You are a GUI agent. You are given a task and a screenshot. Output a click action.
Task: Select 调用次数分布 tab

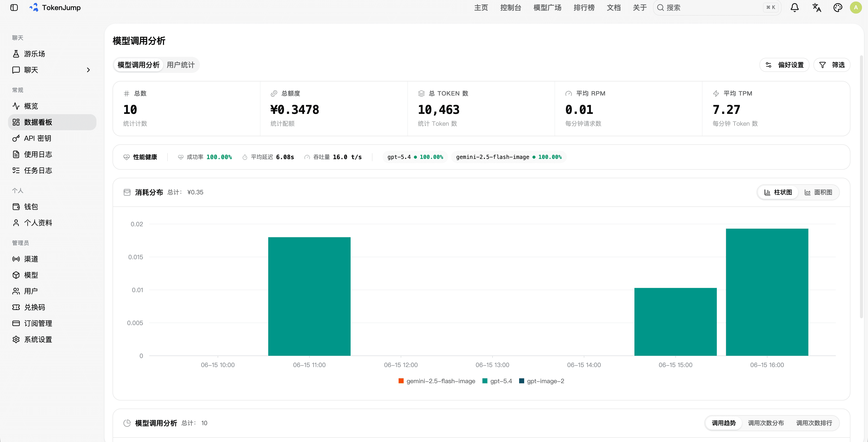[766, 423]
